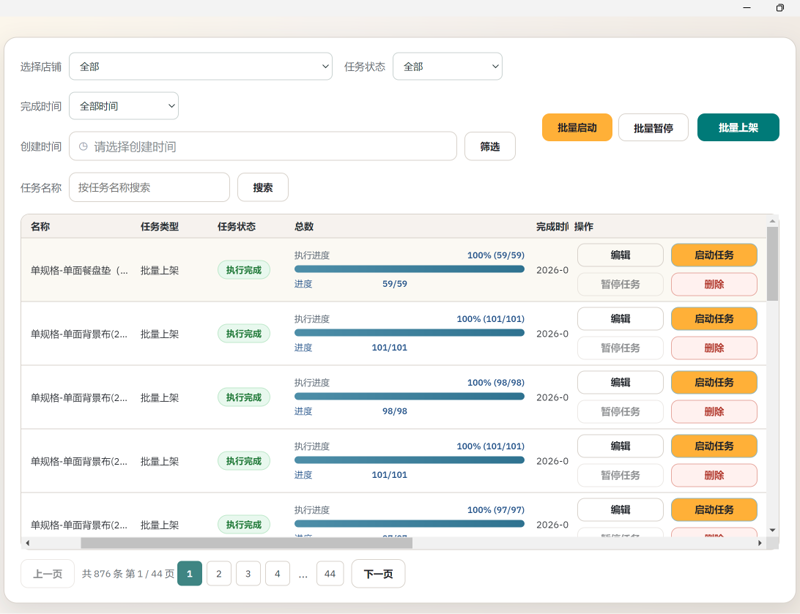Click 启动任务 for the 59/59 task row
This screenshot has height=614, width=800.
(714, 255)
